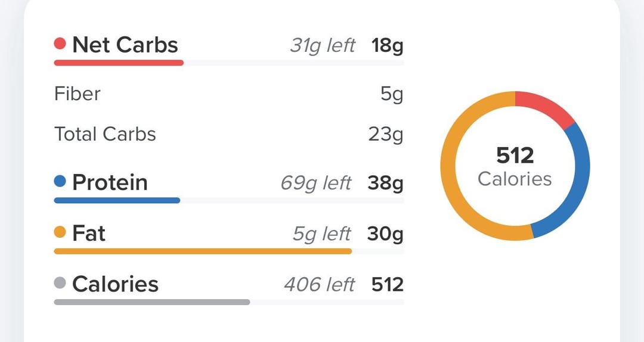
Task: Tap the "31g left" net carbs text
Action: (x=323, y=45)
